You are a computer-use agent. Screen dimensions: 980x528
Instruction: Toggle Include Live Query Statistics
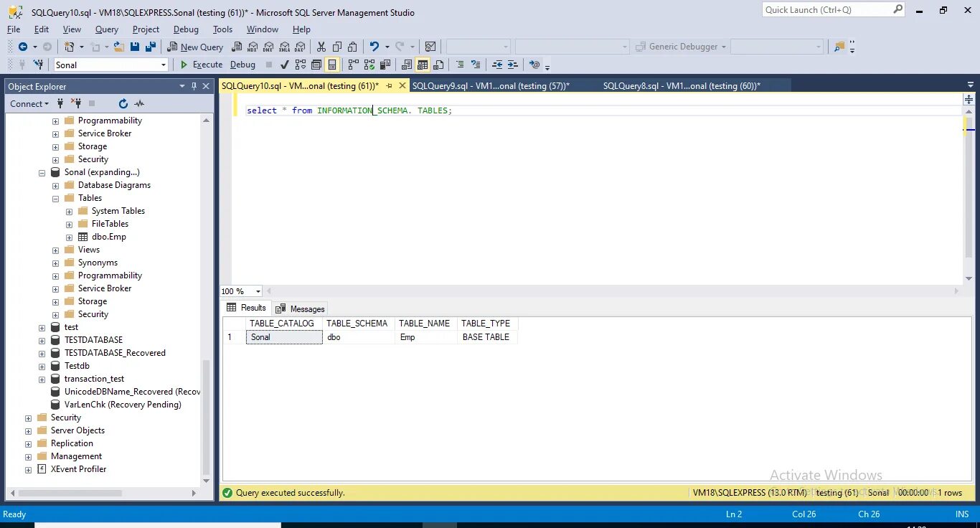(x=369, y=65)
